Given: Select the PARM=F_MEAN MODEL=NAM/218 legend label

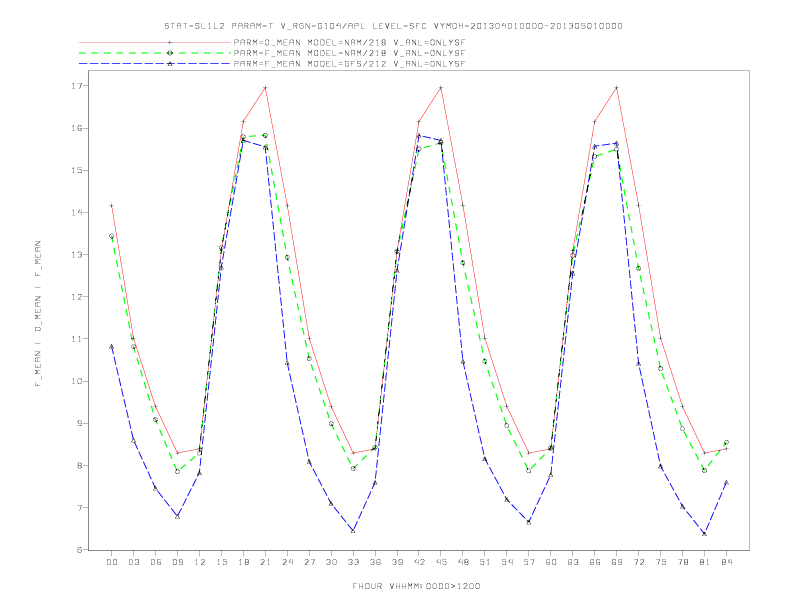Looking at the screenshot, I should pyautogui.click(x=349, y=53).
